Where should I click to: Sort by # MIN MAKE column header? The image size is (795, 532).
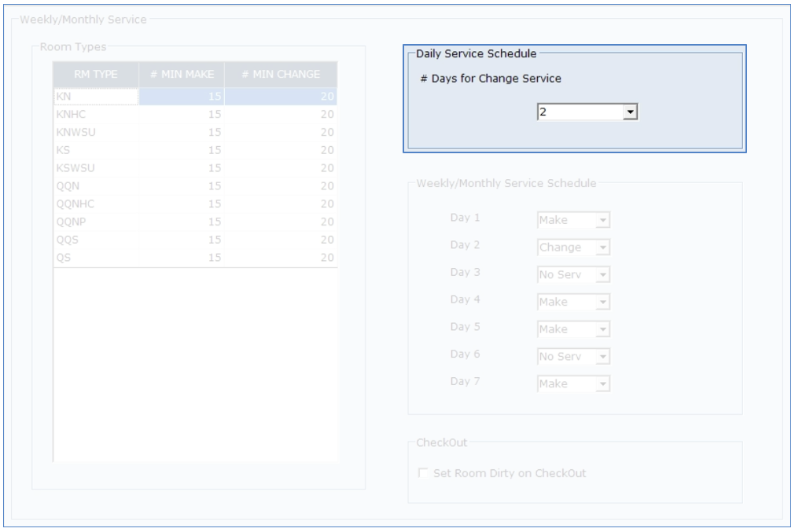182,75
